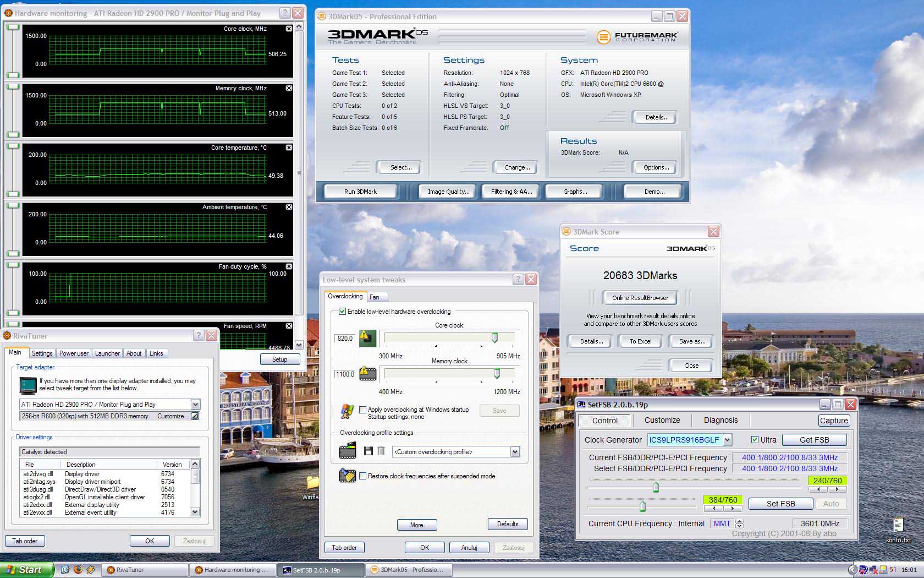Click the Set FSB button
Screen dimensions: 924x578
click(x=780, y=504)
